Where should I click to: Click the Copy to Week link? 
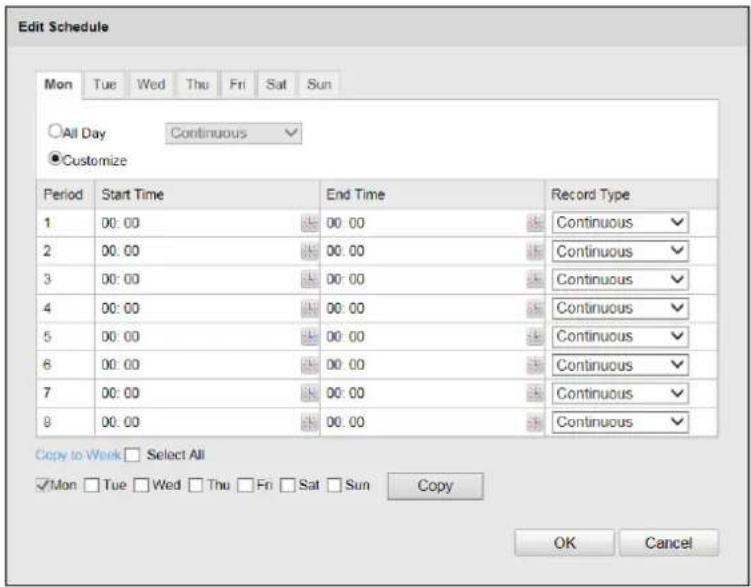point(78,455)
